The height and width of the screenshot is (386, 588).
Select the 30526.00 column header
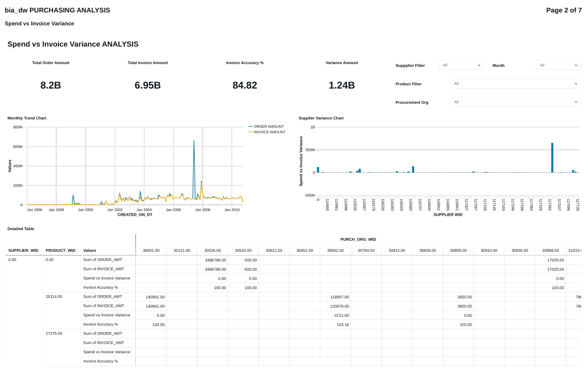pyautogui.click(x=212, y=251)
